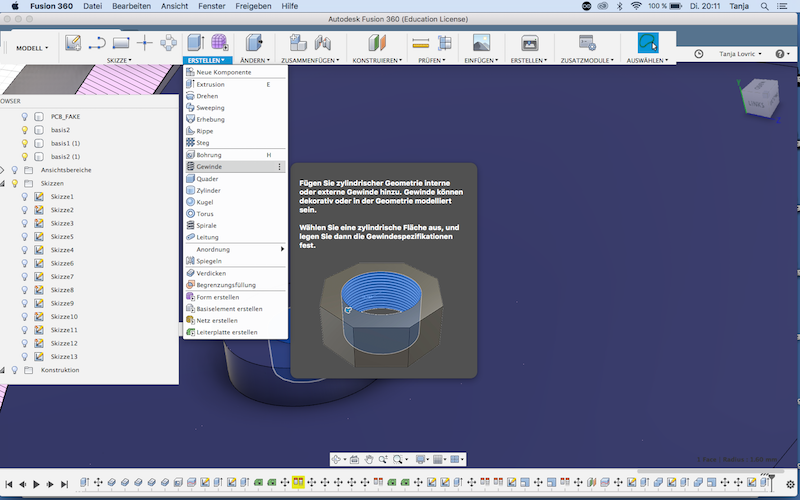Screen dimensions: 800x500
Task: Open the Ansicht menu
Action: (x=174, y=6)
